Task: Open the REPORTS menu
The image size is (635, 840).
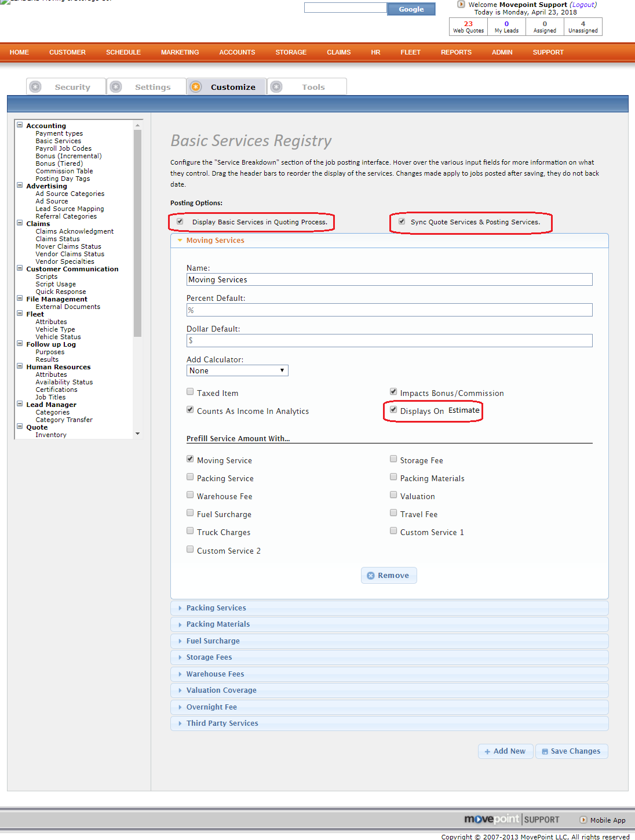Action: [x=456, y=52]
